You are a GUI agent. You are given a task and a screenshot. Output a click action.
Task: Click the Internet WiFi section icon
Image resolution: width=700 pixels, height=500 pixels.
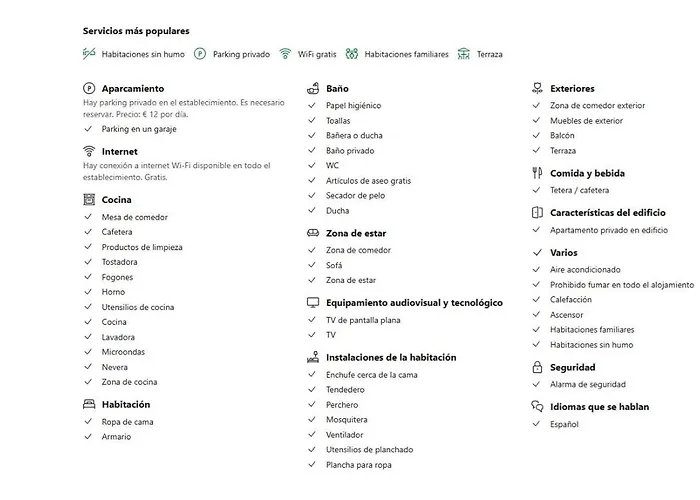tap(89, 151)
